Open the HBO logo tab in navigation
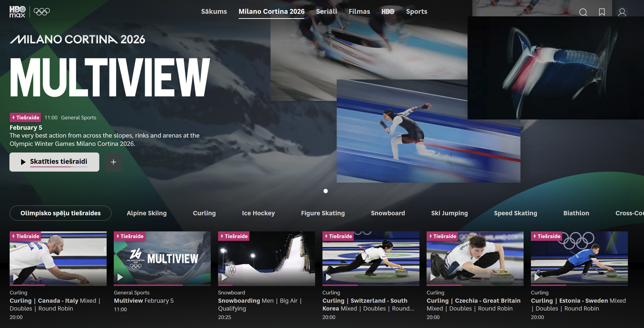Image resolution: width=644 pixels, height=328 pixels. (x=388, y=12)
